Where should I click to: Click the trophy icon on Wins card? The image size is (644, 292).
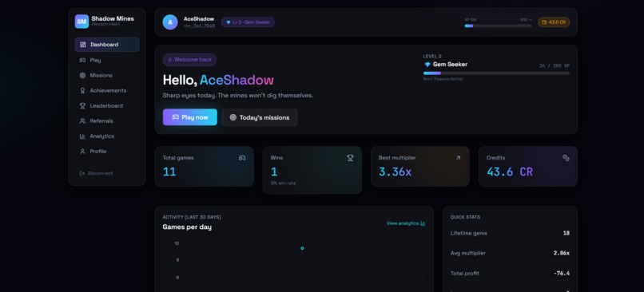(350, 158)
